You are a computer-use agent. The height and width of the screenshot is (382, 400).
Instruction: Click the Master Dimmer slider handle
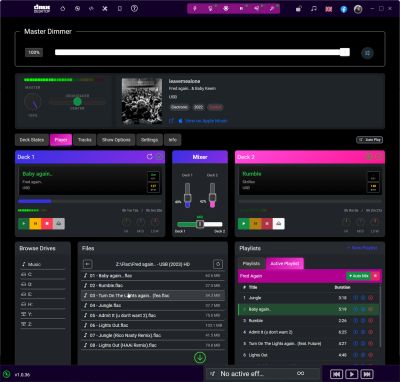(345, 52)
